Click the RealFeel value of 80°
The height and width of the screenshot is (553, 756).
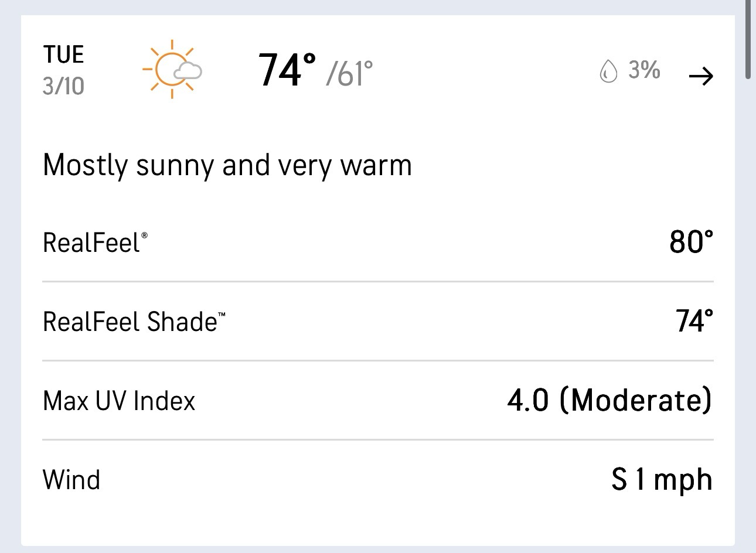(x=691, y=242)
